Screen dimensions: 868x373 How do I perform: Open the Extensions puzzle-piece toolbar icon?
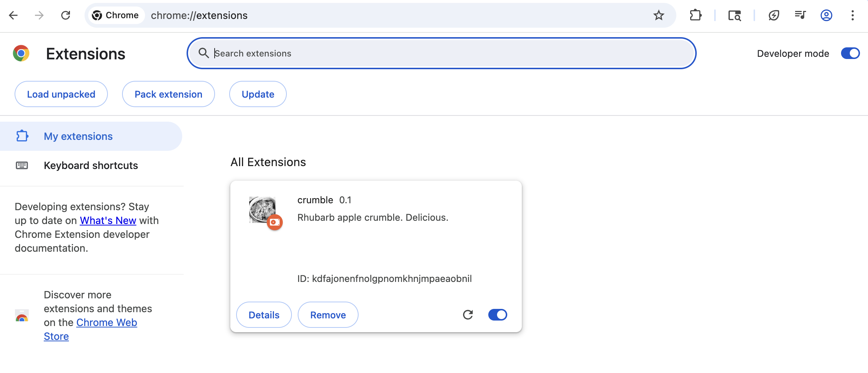(695, 15)
